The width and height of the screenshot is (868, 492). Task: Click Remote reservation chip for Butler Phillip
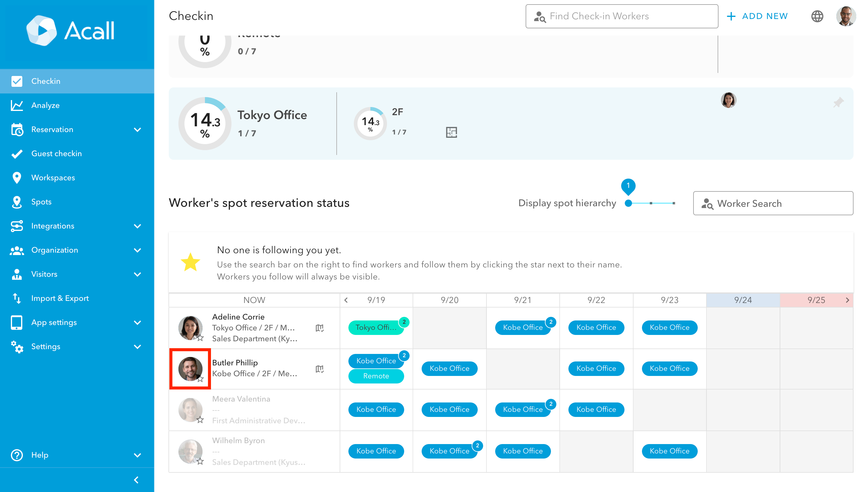click(376, 376)
